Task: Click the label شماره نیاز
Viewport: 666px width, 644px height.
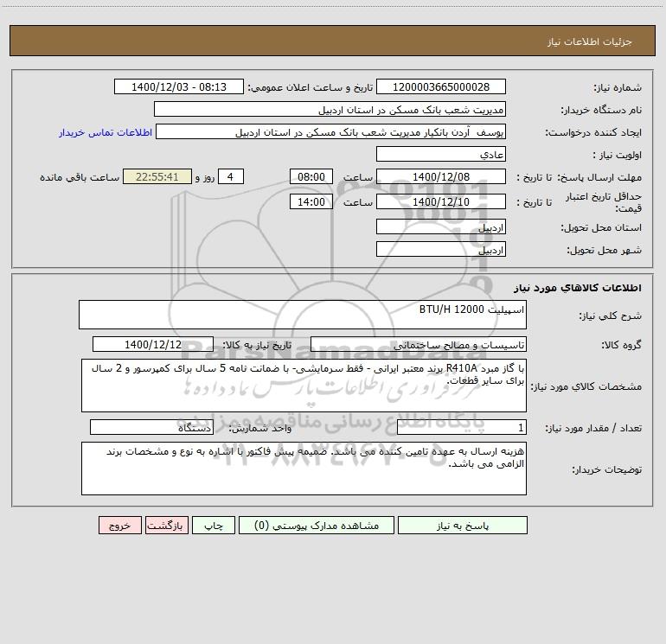Action: point(618,87)
